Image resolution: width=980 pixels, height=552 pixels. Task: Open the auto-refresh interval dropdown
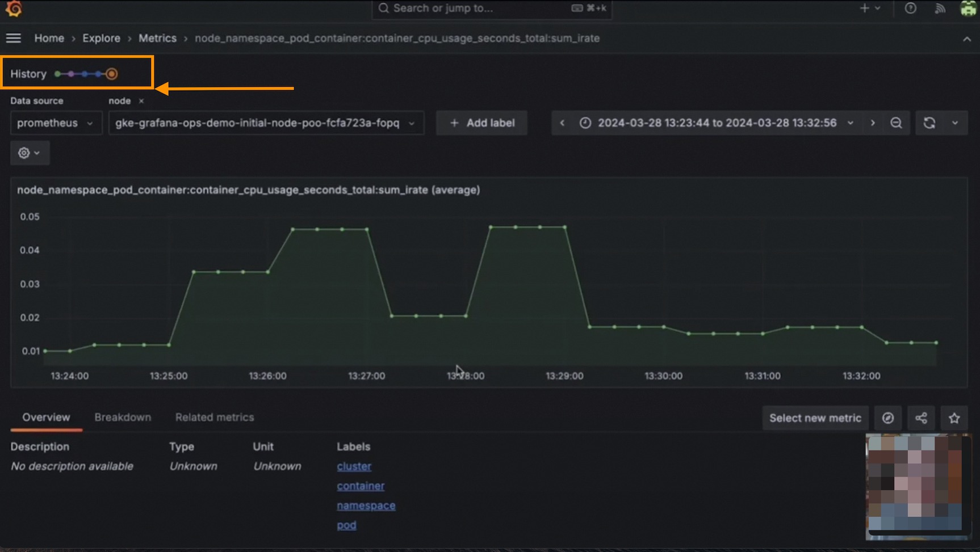click(x=955, y=123)
